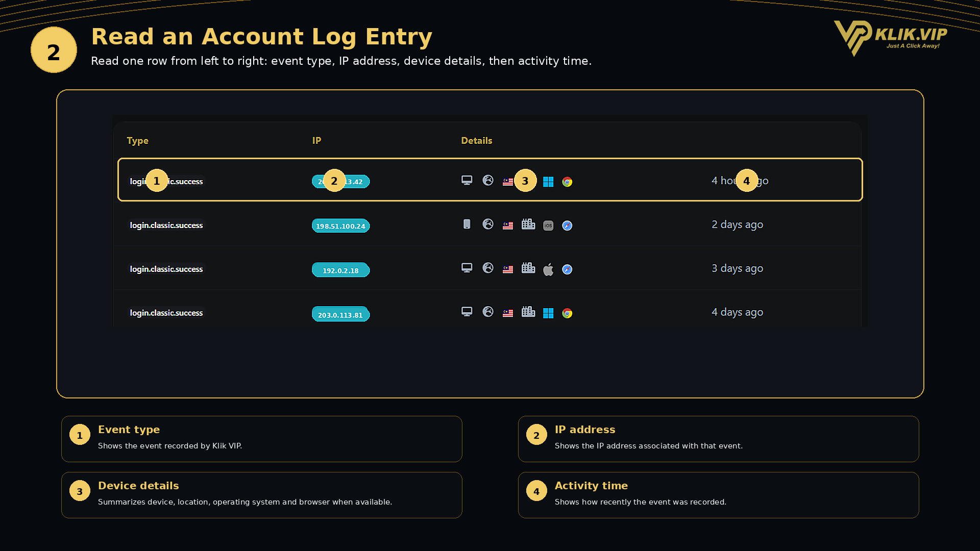The width and height of the screenshot is (980, 551).
Task: Click the Chrome browser icon in the 4 days ago row
Action: [x=567, y=313]
